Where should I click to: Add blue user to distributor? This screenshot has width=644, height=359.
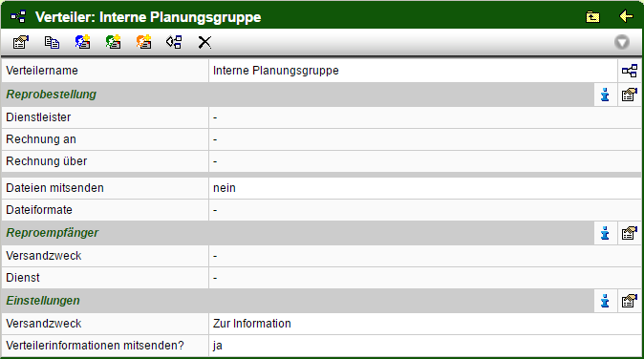[82, 42]
